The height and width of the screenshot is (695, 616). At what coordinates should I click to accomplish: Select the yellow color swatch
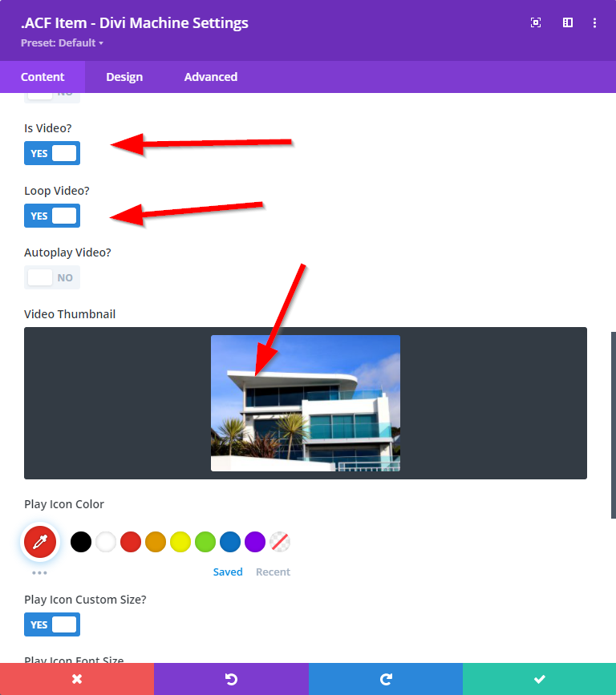coord(180,542)
